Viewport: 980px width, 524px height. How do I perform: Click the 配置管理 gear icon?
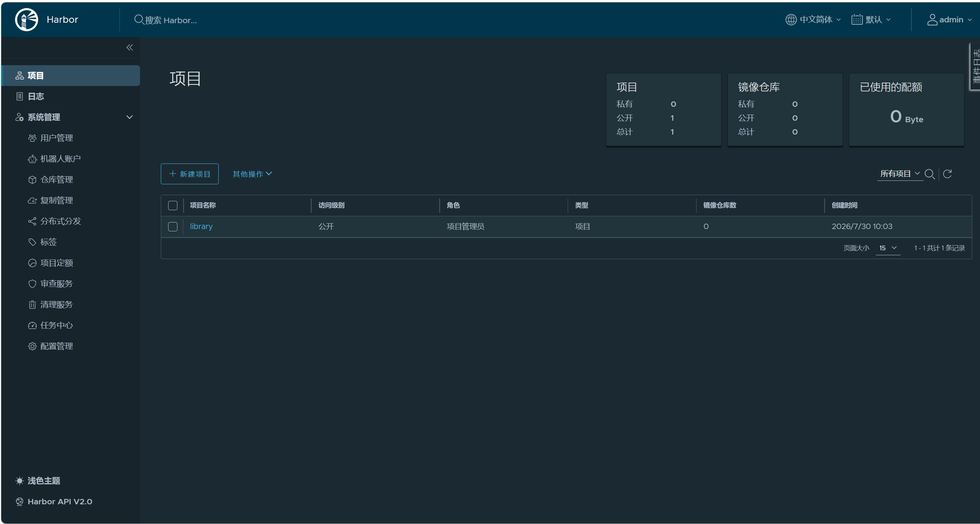tap(32, 346)
